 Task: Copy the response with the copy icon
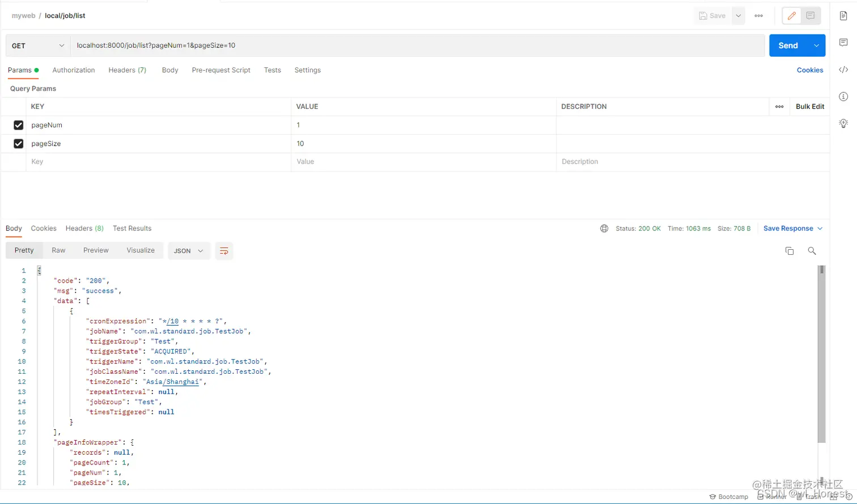(790, 251)
